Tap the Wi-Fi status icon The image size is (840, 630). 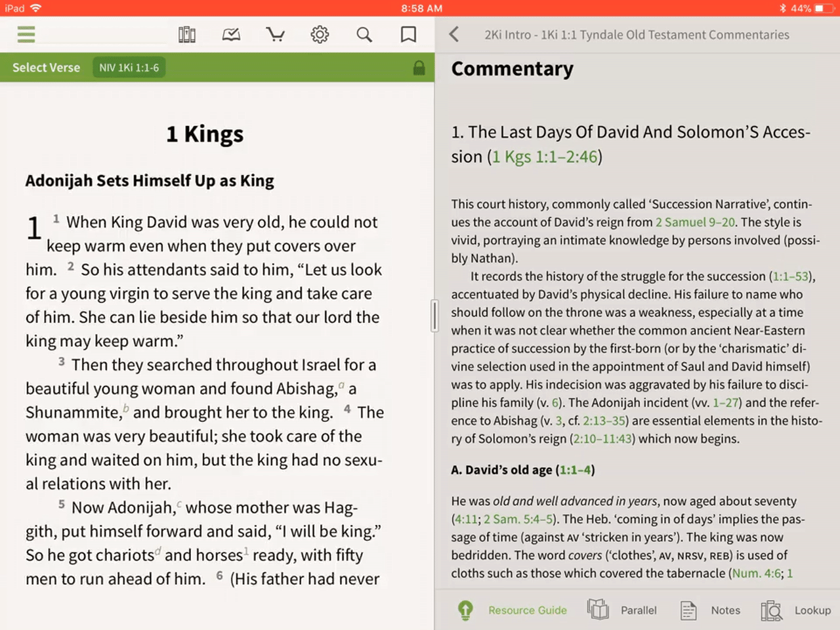(35, 8)
